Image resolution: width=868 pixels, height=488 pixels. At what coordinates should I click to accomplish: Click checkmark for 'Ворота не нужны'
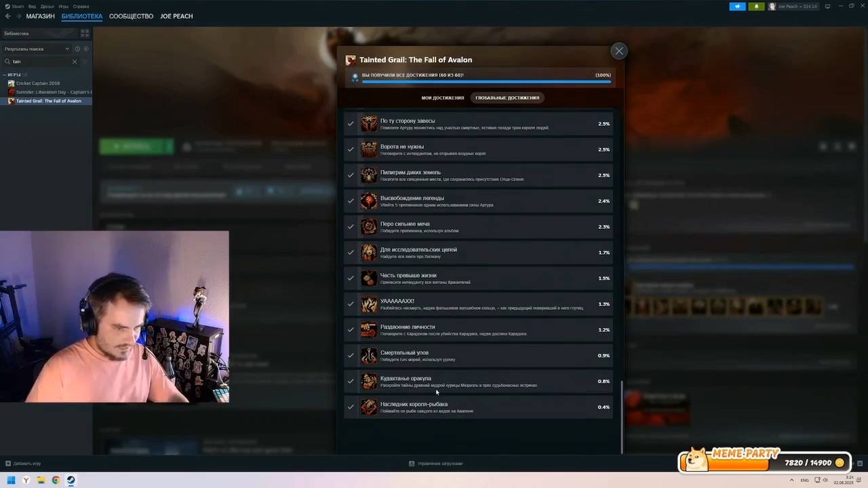351,149
